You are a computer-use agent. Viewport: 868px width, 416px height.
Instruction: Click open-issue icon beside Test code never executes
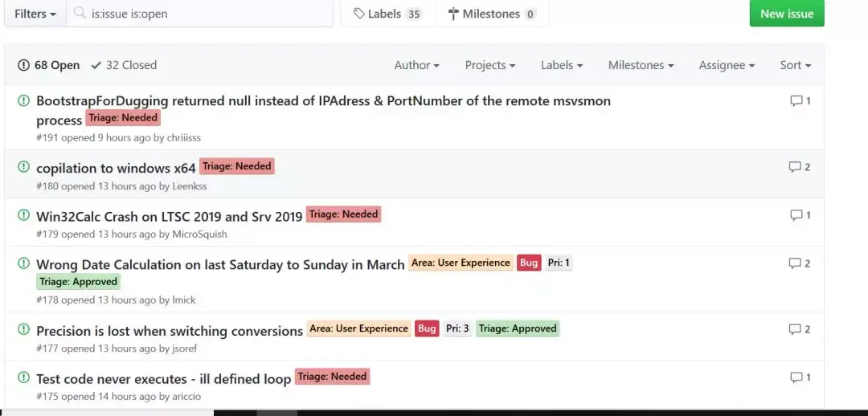[x=23, y=377]
